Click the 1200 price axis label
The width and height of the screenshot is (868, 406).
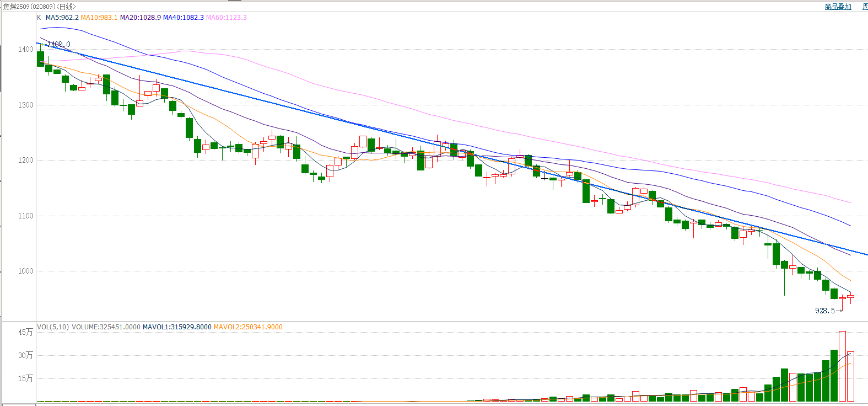[25, 161]
